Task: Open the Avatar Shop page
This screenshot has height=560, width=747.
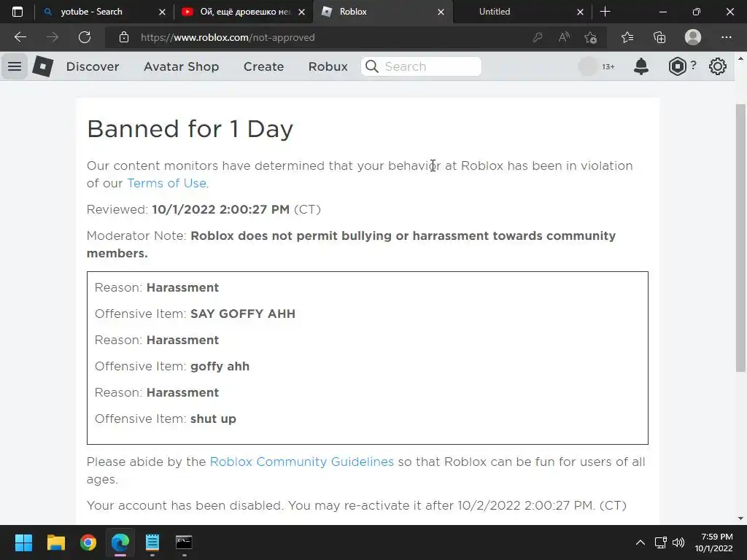Action: [181, 66]
